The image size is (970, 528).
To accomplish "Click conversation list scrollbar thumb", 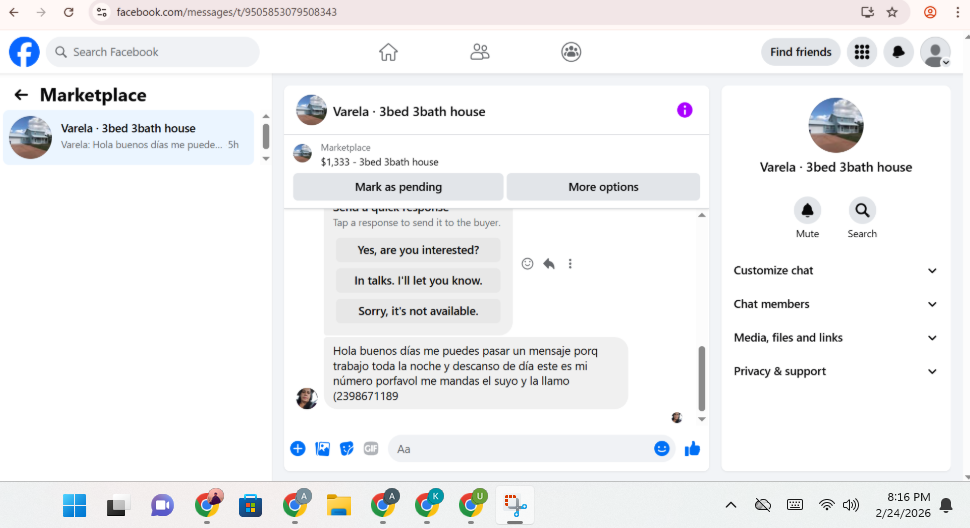I will (x=266, y=136).
